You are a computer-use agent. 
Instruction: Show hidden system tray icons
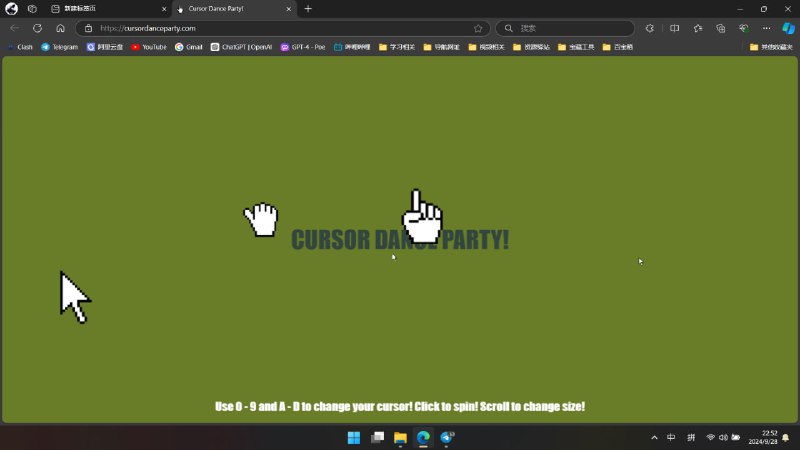[654, 438]
